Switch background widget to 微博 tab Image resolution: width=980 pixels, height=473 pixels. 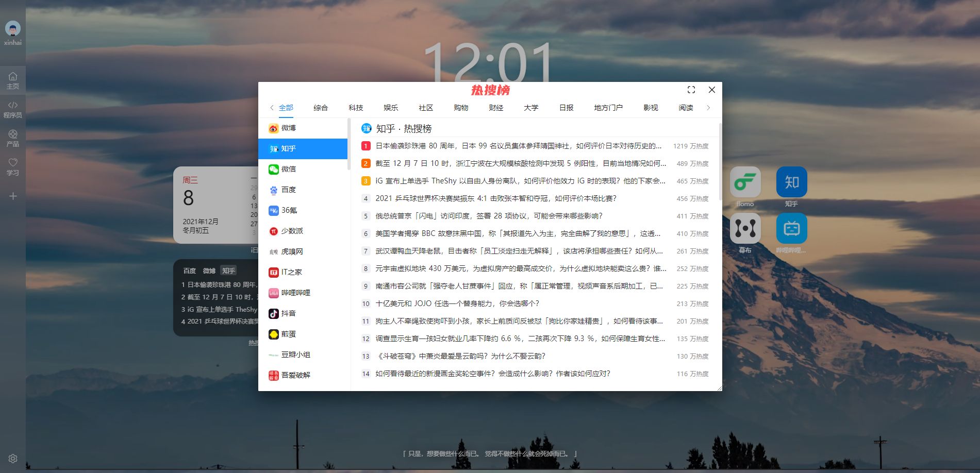point(209,271)
